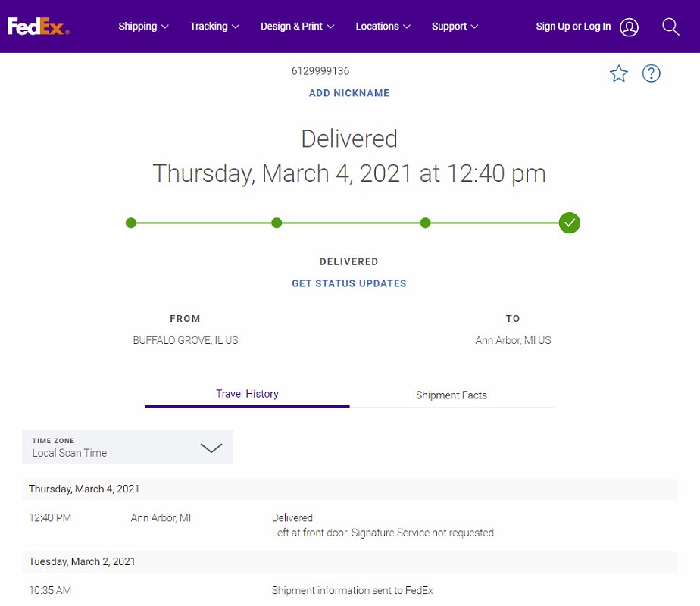Click the FedEx logo

click(38, 27)
